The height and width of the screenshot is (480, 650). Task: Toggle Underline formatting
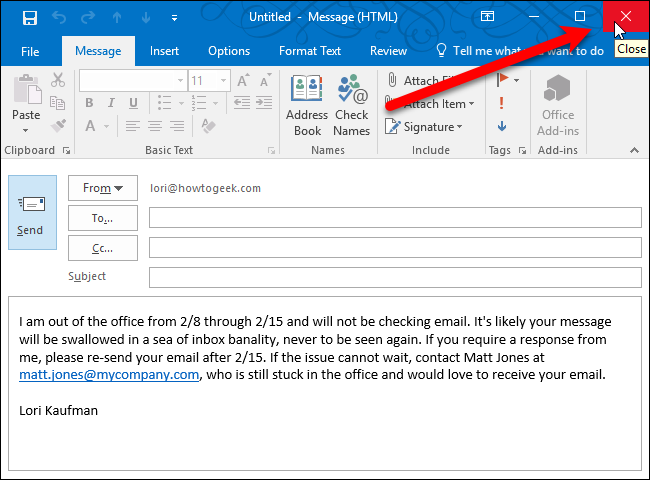point(133,103)
